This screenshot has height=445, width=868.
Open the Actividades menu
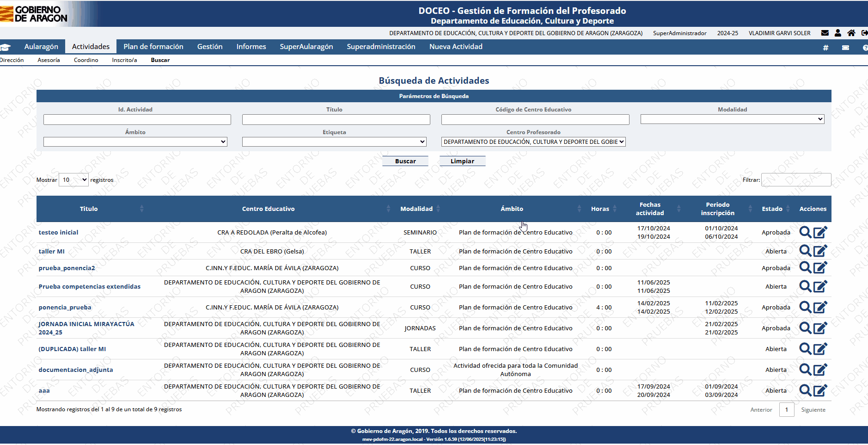91,47
